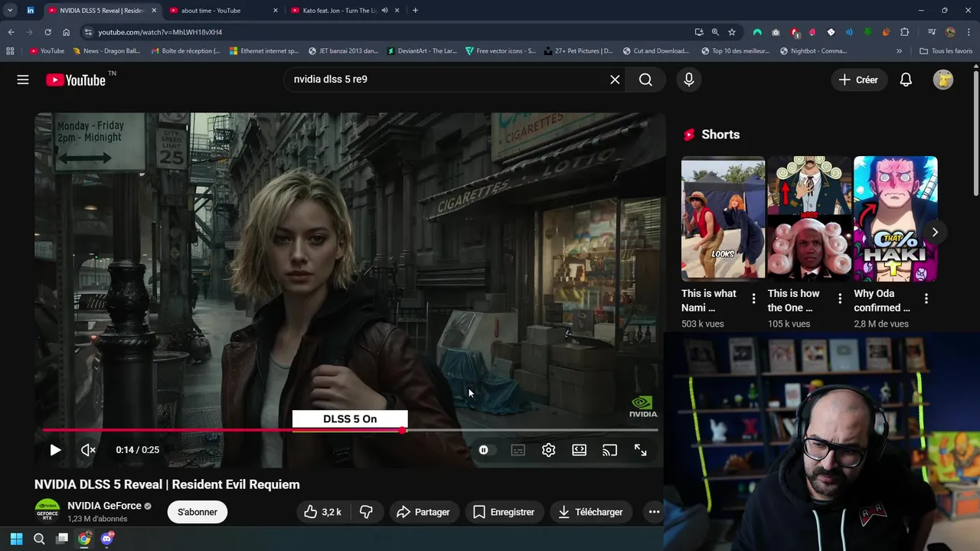Open the zoom magnifier in address bar
This screenshot has height=551, width=980.
[x=715, y=32]
